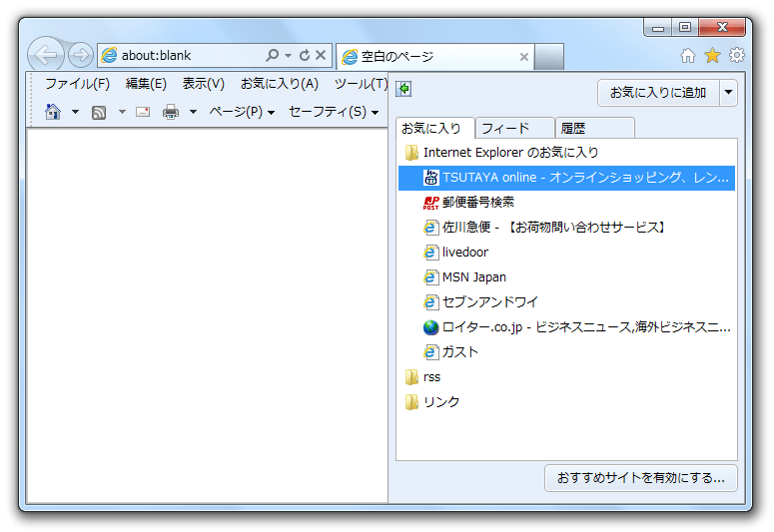Open the 編集(E) menu

[x=146, y=84]
